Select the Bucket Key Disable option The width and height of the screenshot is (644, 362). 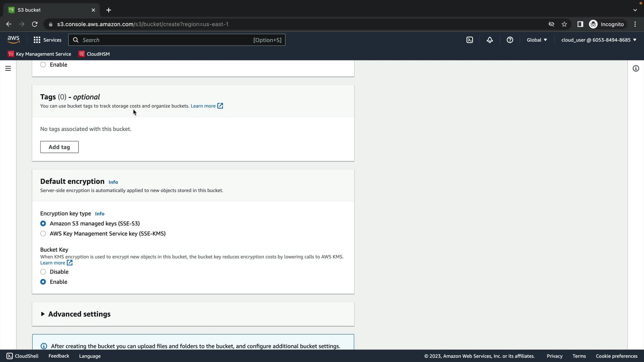43,272
